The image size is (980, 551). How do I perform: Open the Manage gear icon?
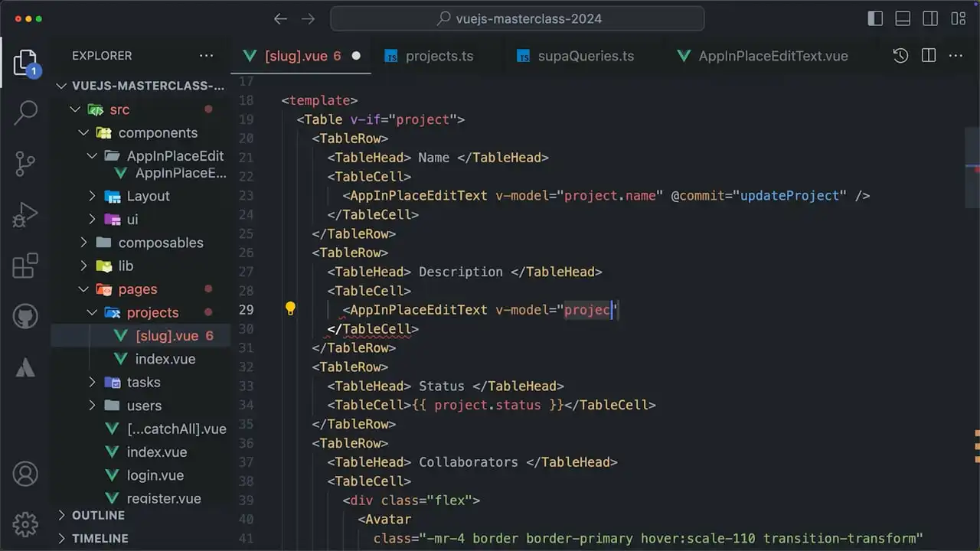[25, 524]
